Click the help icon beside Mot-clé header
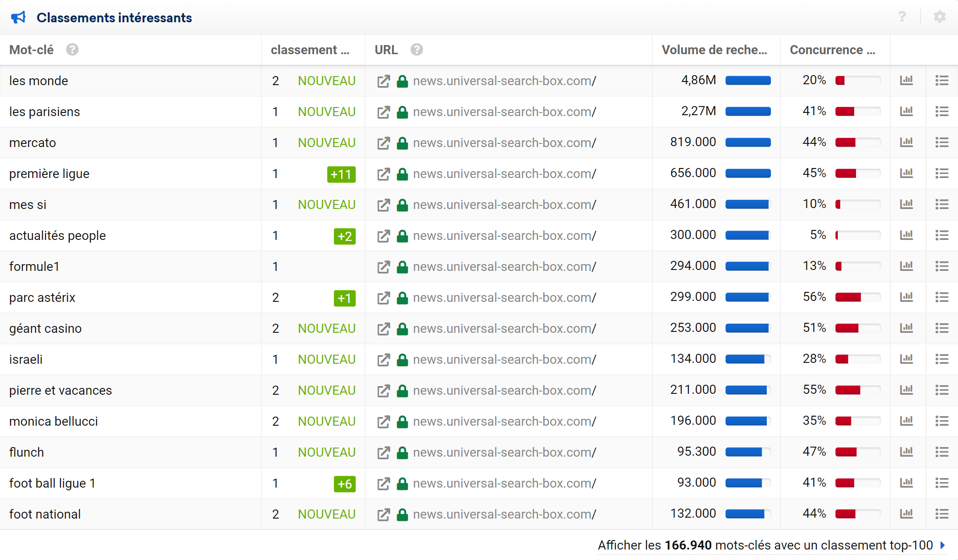 click(x=72, y=50)
